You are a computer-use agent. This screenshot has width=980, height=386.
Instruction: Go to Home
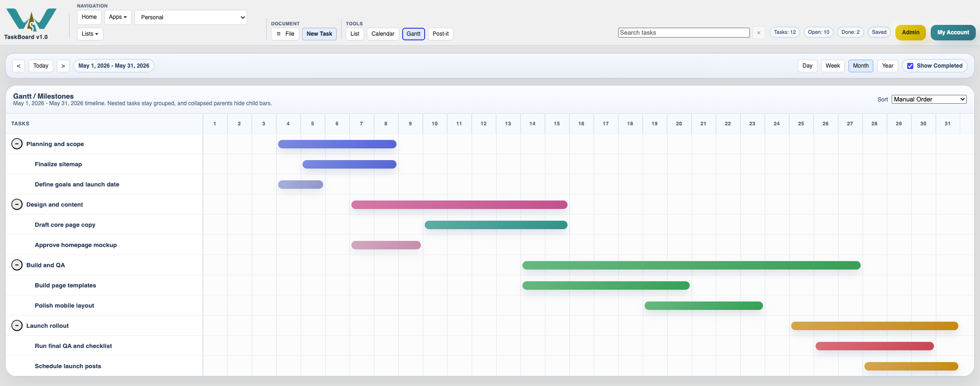(89, 17)
